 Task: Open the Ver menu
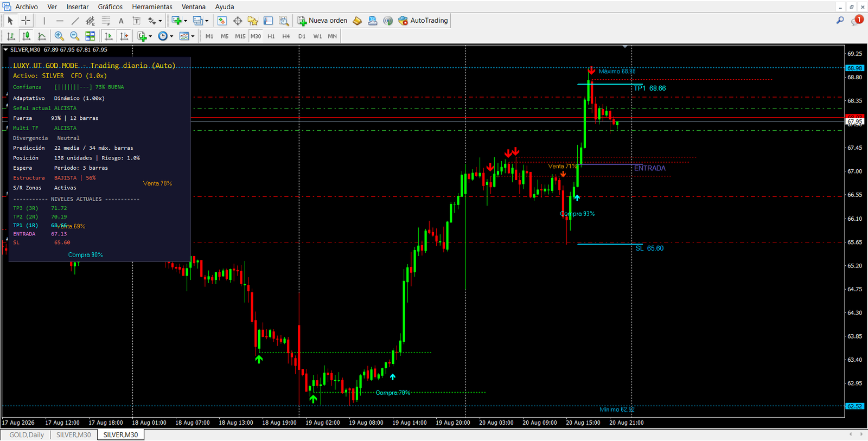pyautogui.click(x=52, y=7)
